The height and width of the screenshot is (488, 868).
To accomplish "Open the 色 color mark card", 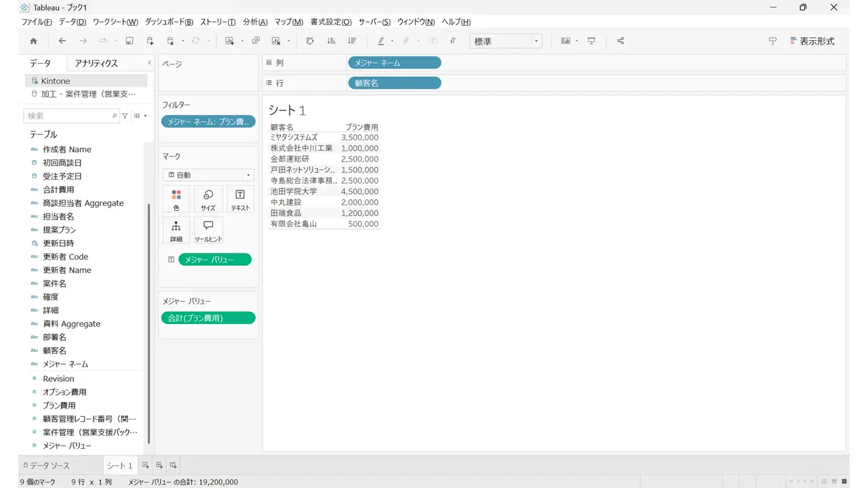I will [176, 199].
